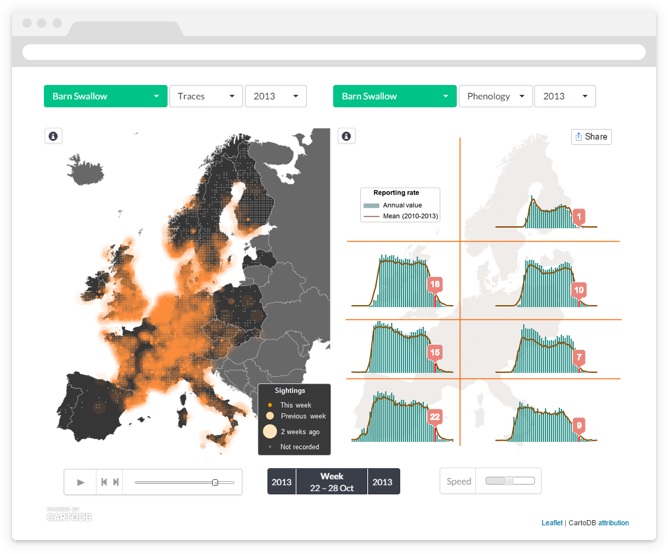Play the animation with the play button
The image size is (668, 554).
coord(81,482)
